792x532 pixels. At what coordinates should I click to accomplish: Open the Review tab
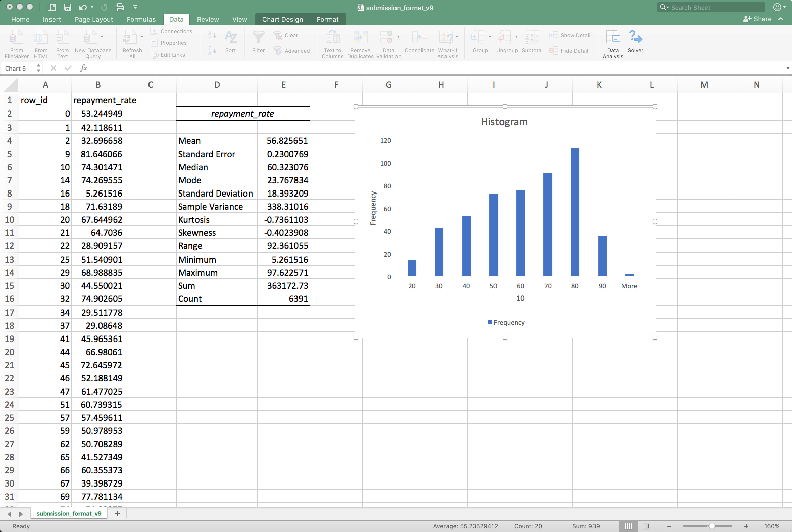208,19
